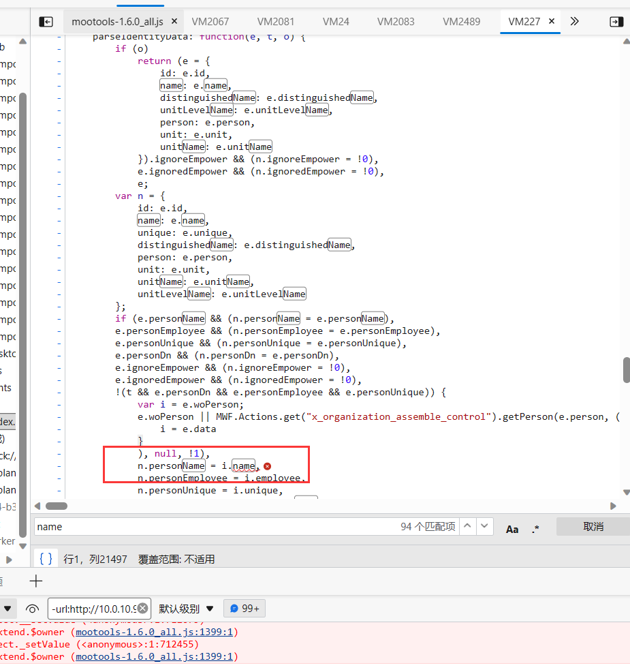
Task: Click the 取消 cancel search button
Action: pyautogui.click(x=593, y=526)
